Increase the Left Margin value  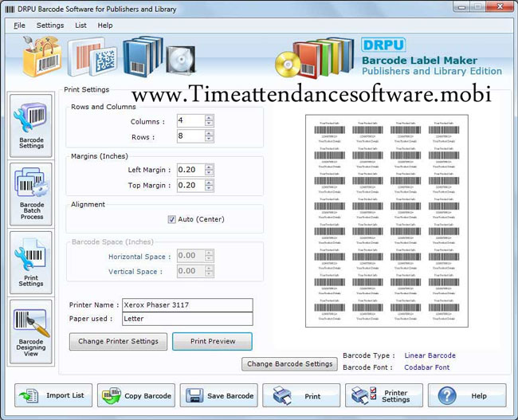209,167
